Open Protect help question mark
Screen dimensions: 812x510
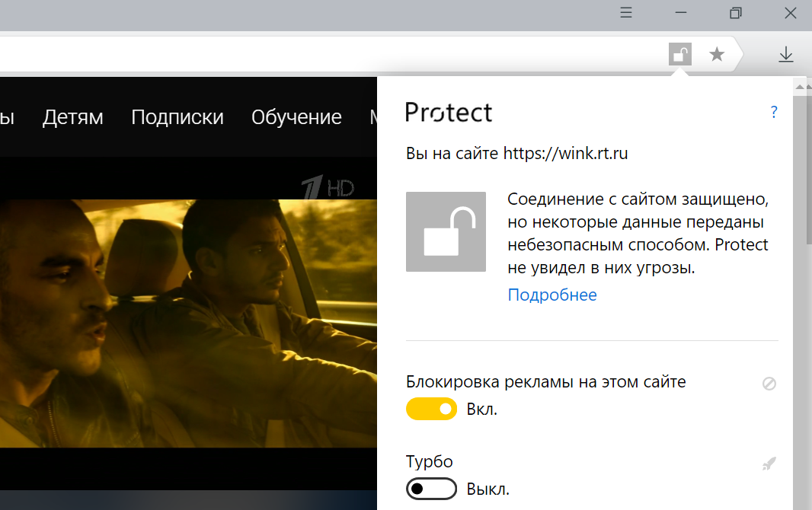pos(774,112)
